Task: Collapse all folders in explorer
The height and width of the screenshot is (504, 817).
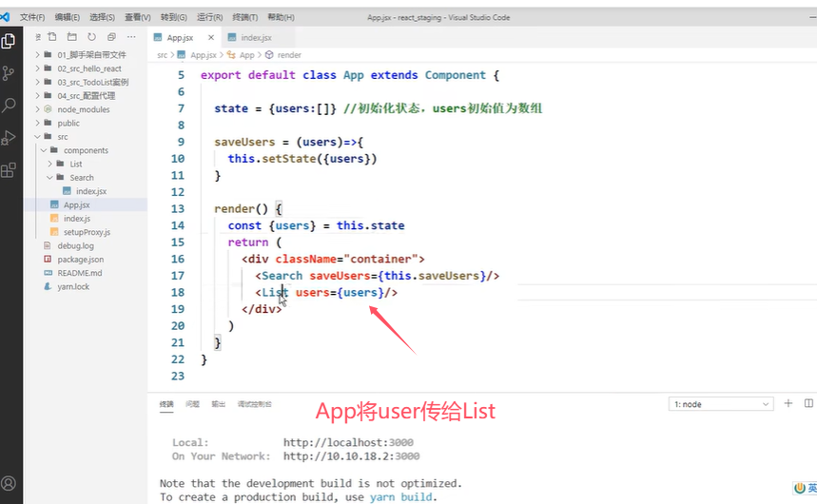Action: click(111, 37)
